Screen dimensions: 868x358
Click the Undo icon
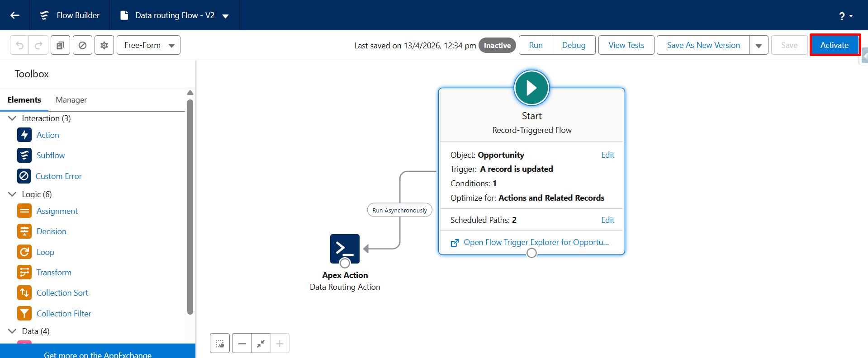point(19,45)
